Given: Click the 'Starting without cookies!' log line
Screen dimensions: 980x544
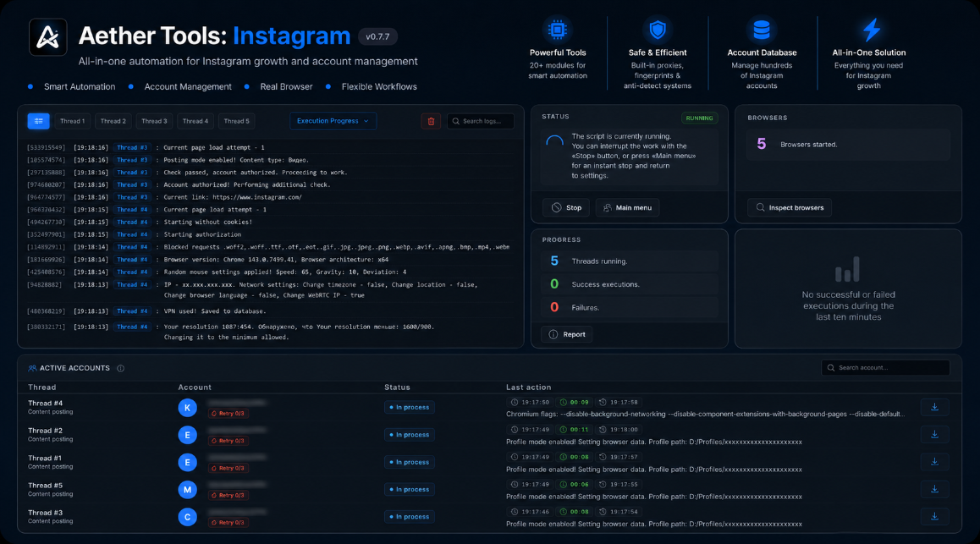Looking at the screenshot, I should pyautogui.click(x=207, y=223).
